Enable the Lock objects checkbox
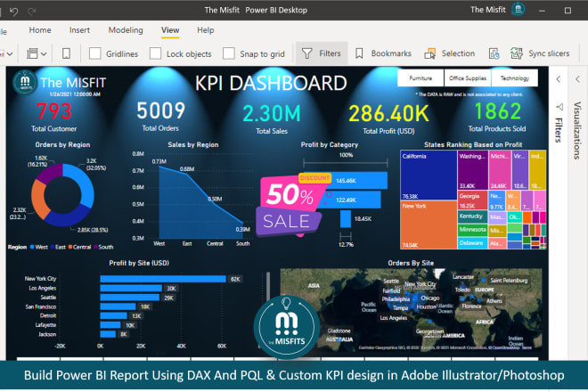Image resolution: width=588 pixels, height=392 pixels. pos(155,53)
